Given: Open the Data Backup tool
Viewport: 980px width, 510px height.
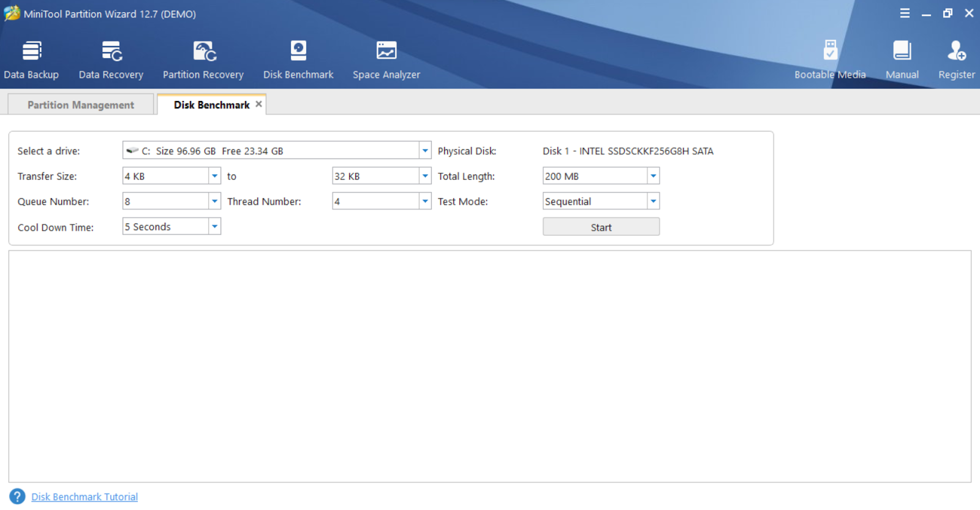Looking at the screenshot, I should 31,60.
